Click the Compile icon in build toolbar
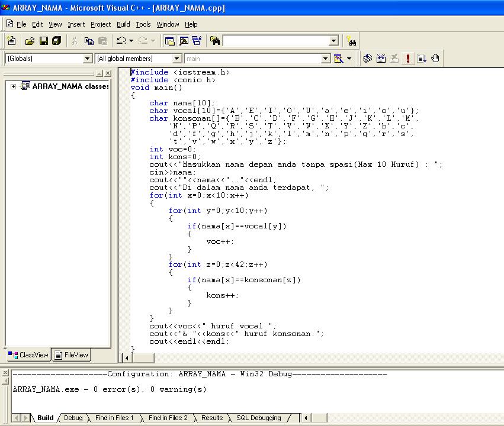Image resolution: width=504 pixels, height=426 pixels. click(x=367, y=59)
